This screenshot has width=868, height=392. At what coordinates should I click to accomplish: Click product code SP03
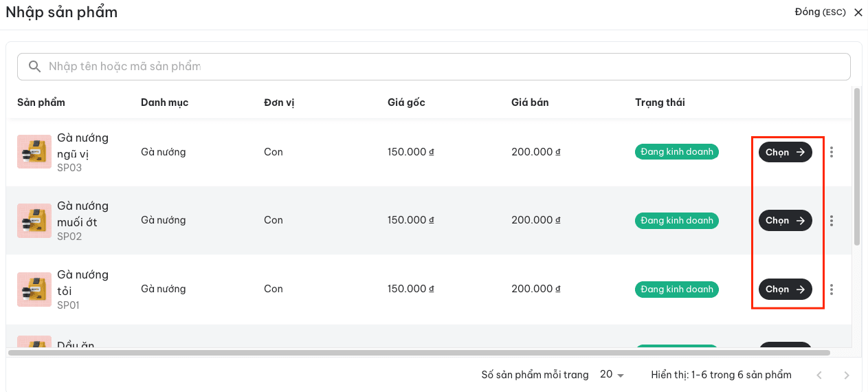tap(69, 168)
